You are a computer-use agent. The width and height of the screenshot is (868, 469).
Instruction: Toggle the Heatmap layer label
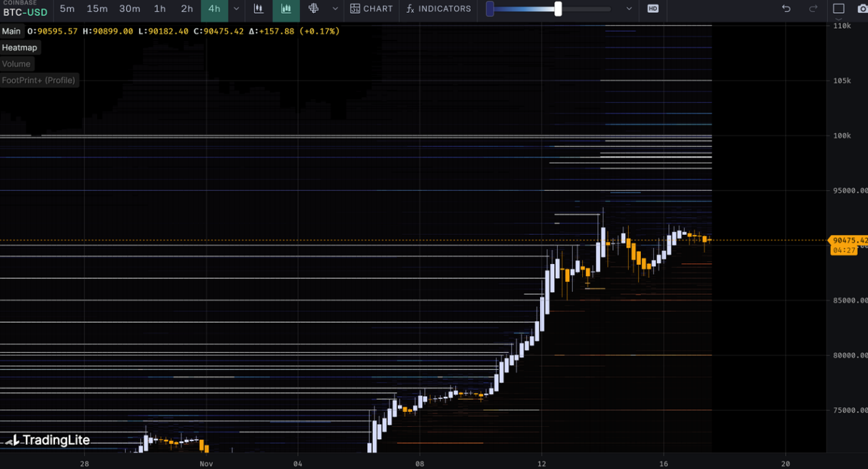tap(19, 48)
